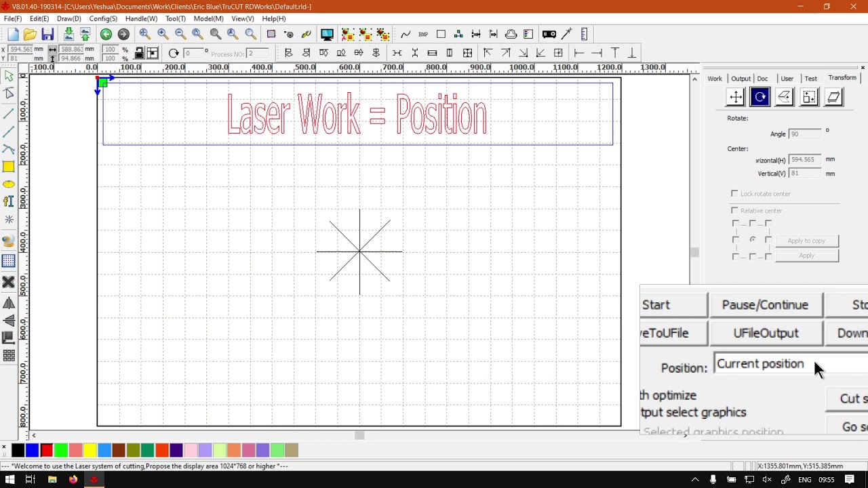Click the Export icon with the upward green arrow
Screen dimensions: 868x488
85,35
